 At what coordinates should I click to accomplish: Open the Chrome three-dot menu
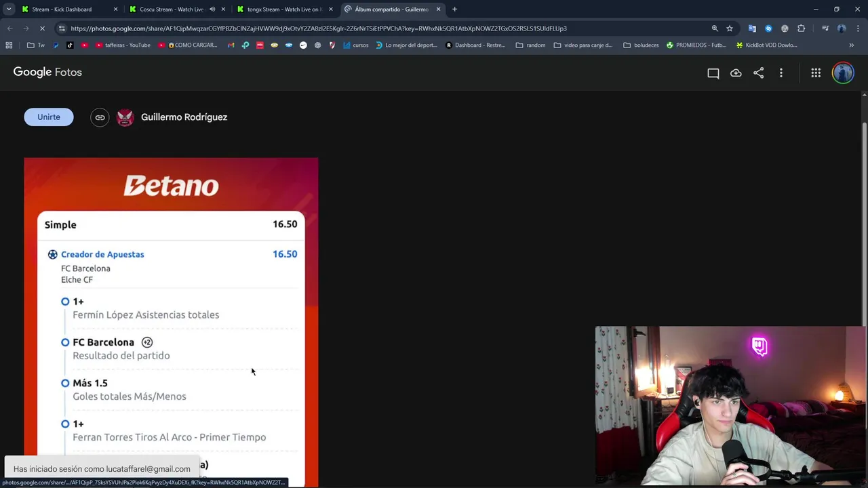[x=858, y=28]
